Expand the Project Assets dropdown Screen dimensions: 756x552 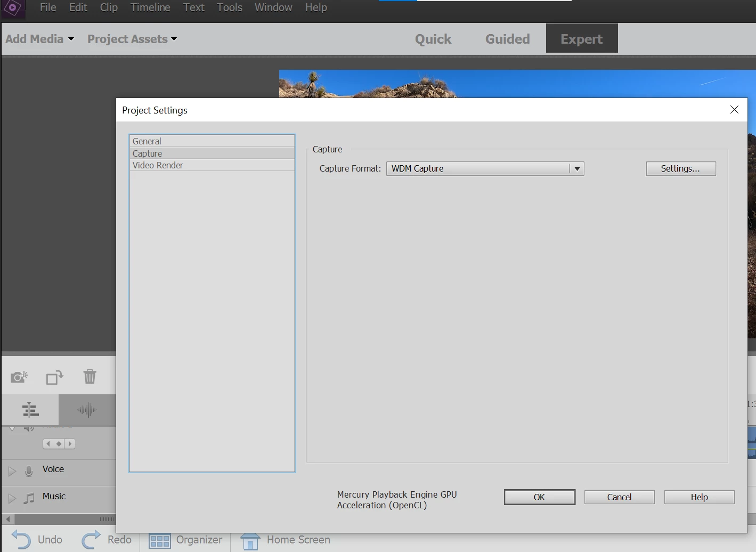132,39
